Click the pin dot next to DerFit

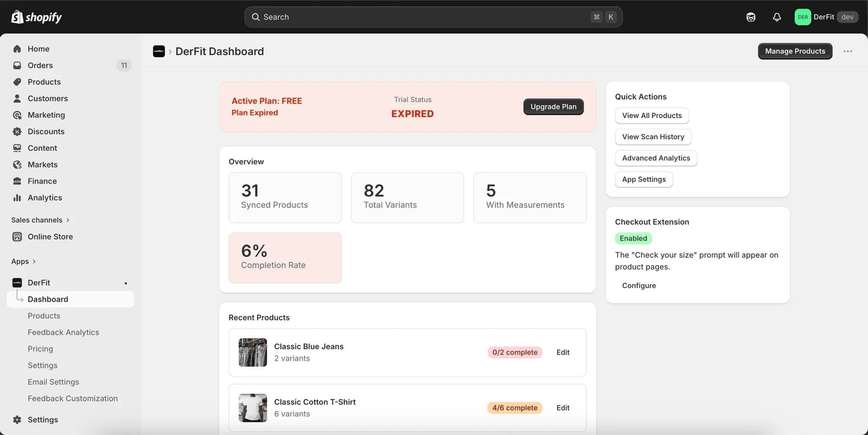[126, 283]
